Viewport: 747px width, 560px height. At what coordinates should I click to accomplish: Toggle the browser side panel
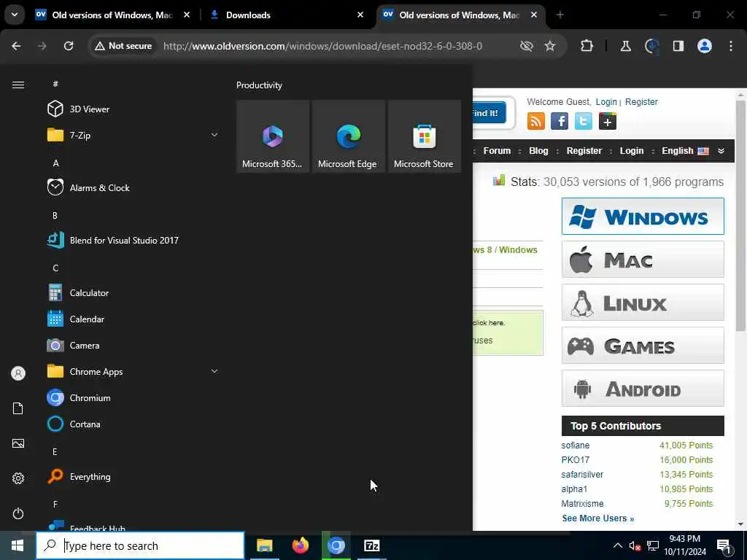click(678, 46)
